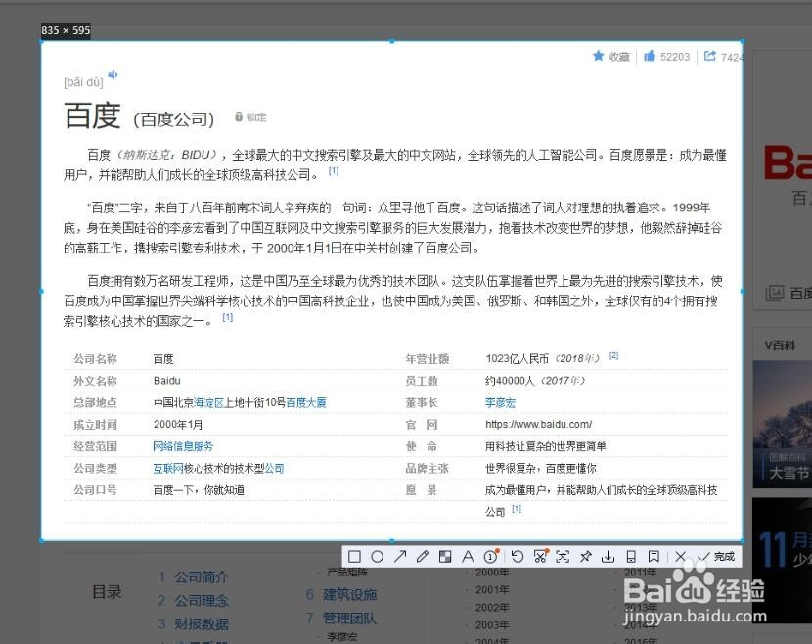
Task: Click the 约40000人 employee count value
Action: point(510,381)
